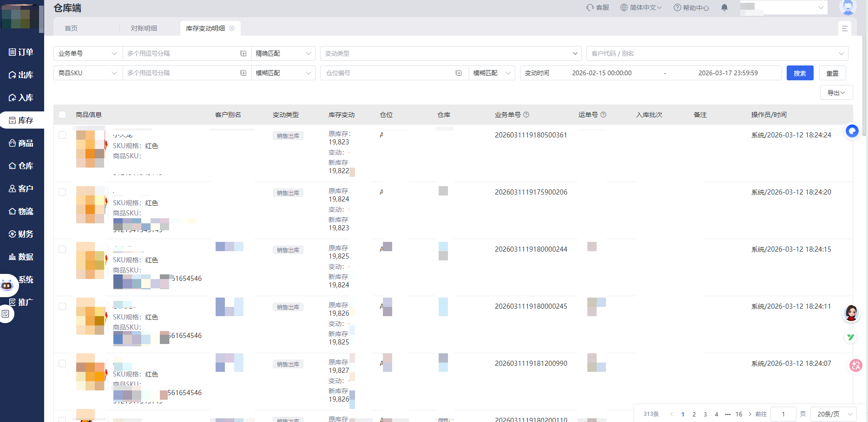Click the help icon next to 业务单号 column
868x422 pixels.
tap(526, 115)
